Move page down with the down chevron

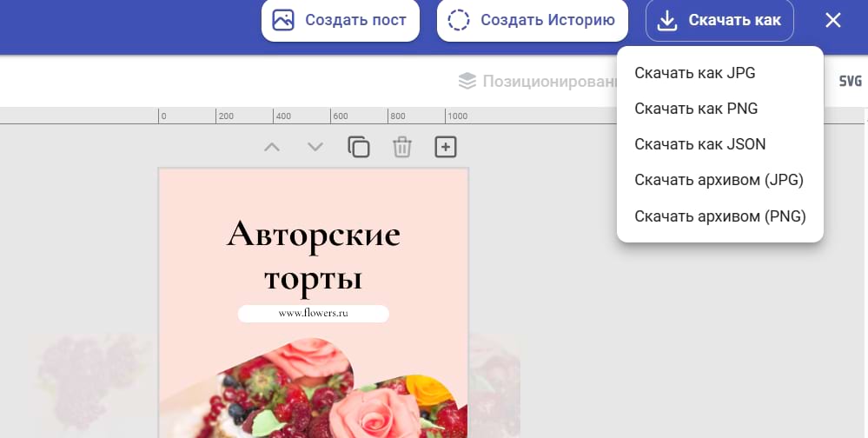pos(315,147)
